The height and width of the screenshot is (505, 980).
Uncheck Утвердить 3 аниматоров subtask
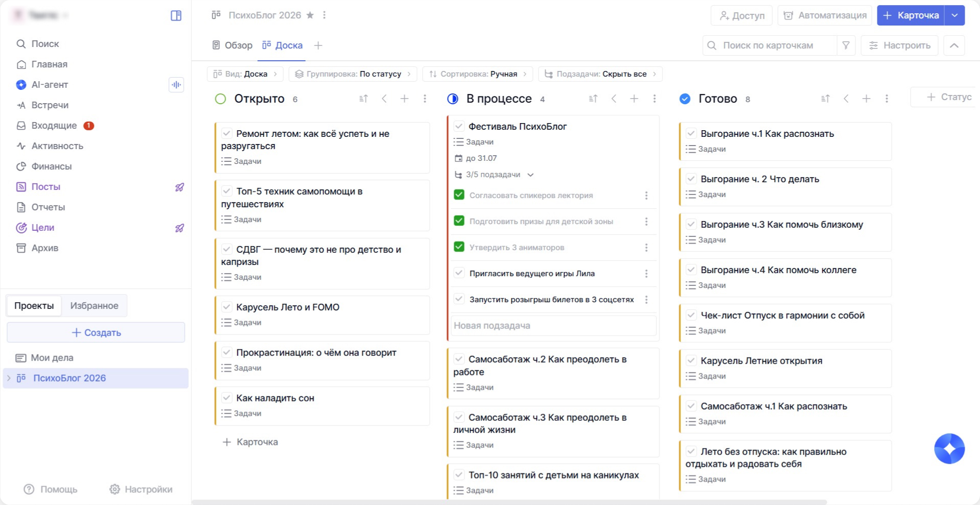459,247
